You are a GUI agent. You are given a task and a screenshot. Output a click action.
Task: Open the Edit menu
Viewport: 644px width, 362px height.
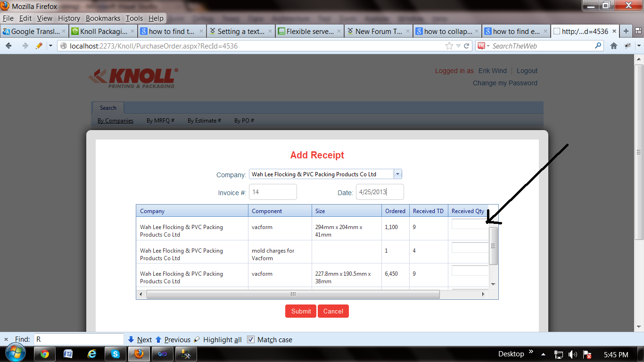tap(25, 18)
